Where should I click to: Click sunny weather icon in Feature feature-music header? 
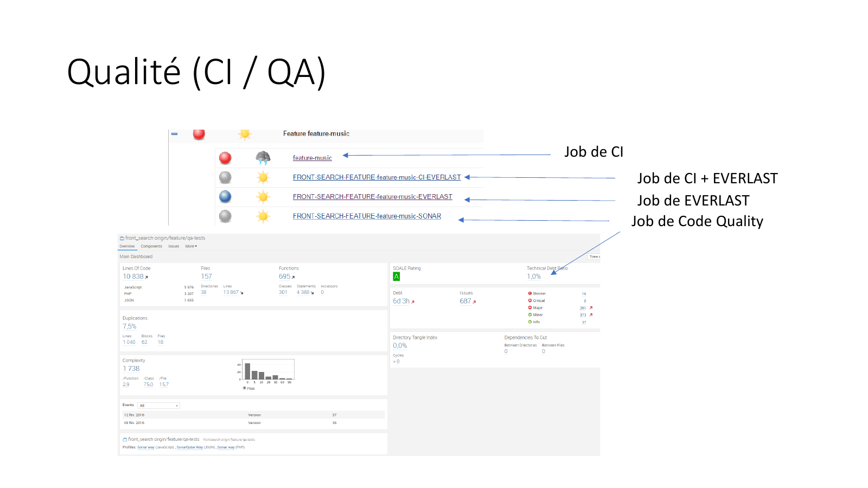pyautogui.click(x=245, y=134)
